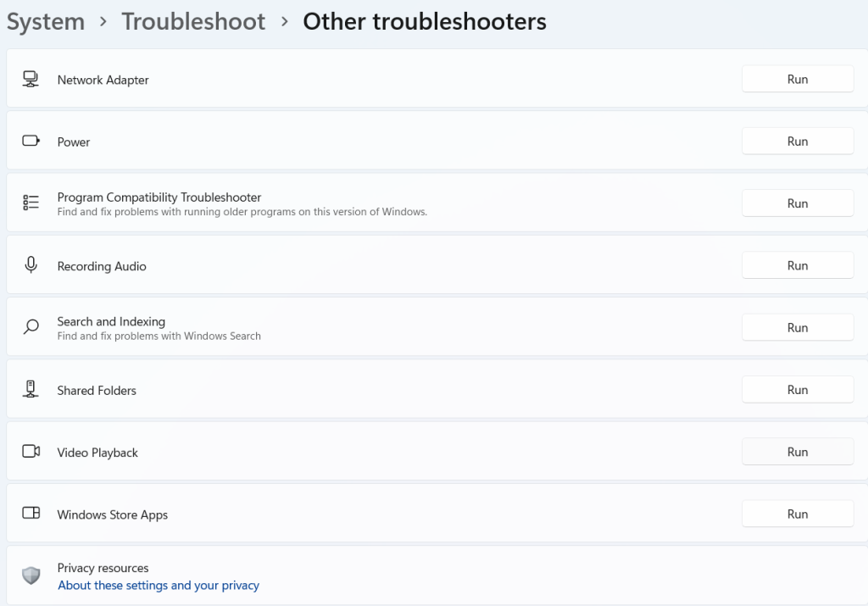
Task: Click the Shared Folders icon
Action: click(x=31, y=389)
